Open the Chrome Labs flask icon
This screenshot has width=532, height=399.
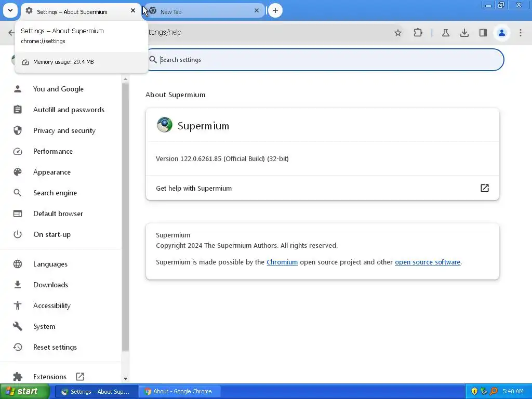click(445, 33)
